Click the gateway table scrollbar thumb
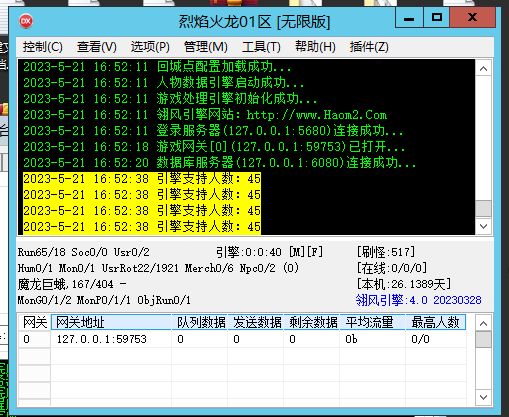The height and width of the screenshot is (417, 509). (x=483, y=339)
